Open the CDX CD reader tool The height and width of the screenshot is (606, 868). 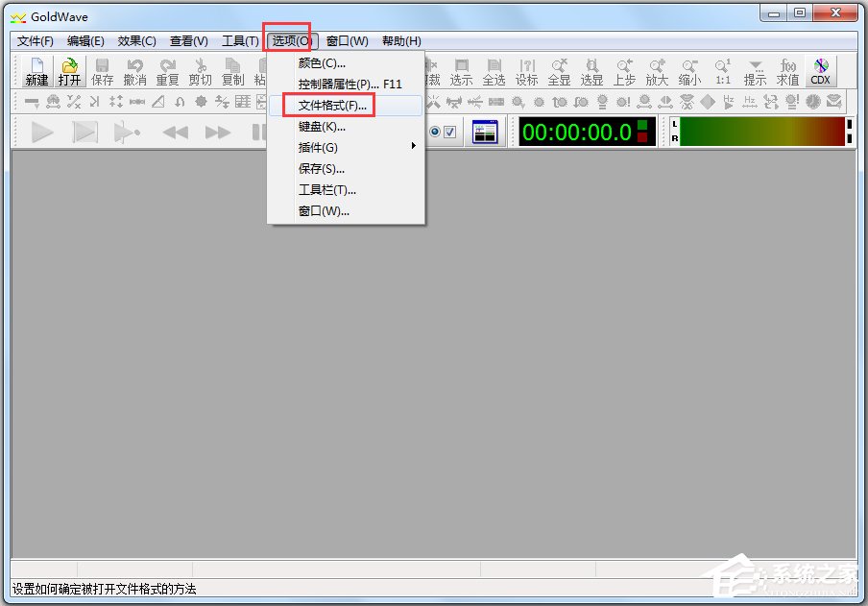click(x=820, y=71)
